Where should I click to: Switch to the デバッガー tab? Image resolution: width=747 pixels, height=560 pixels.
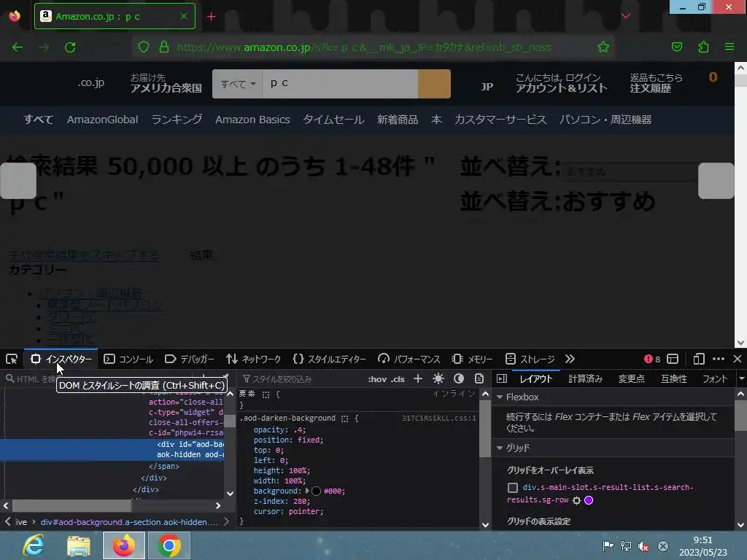(190, 359)
